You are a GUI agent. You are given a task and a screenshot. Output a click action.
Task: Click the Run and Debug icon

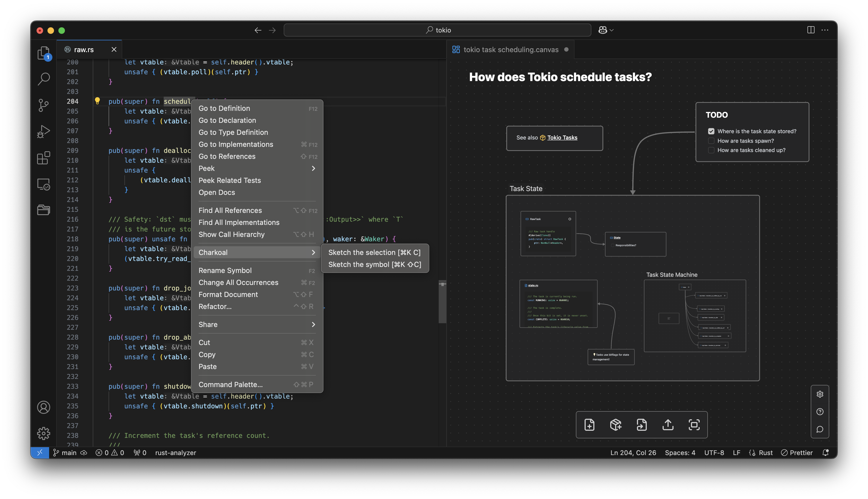[x=45, y=131]
